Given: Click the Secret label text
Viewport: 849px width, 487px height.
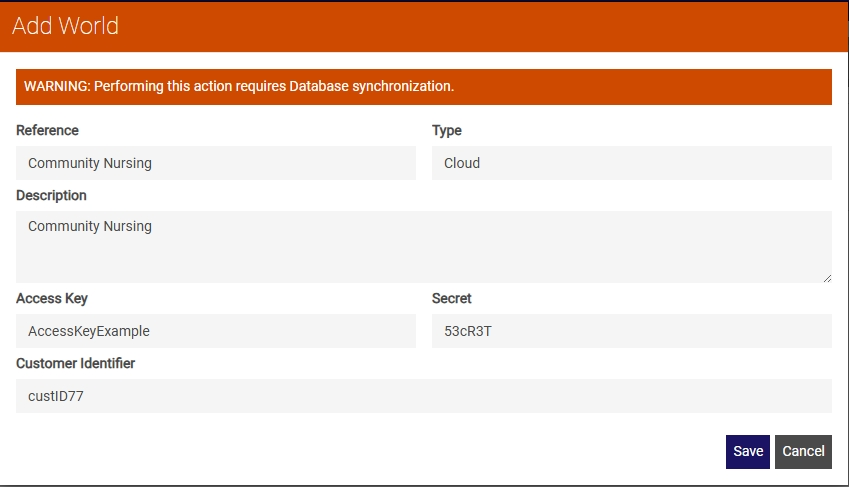Looking at the screenshot, I should (x=452, y=298).
